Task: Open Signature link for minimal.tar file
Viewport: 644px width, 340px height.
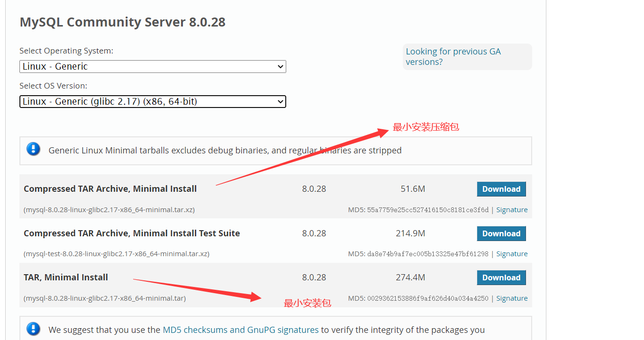Action: 512,298
